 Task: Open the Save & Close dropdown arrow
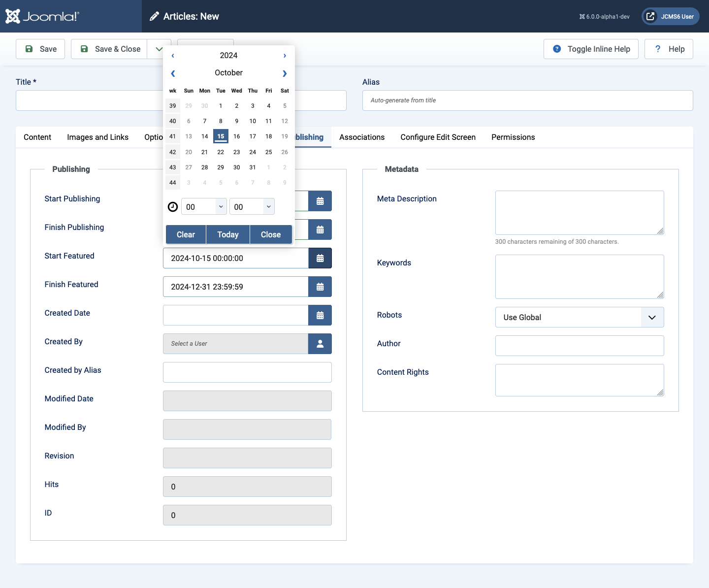point(159,49)
